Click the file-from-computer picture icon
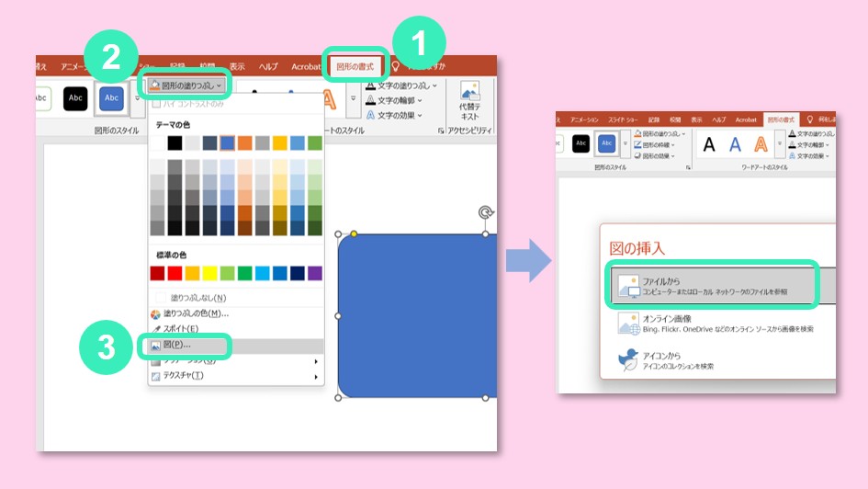868x489 pixels. 629,286
